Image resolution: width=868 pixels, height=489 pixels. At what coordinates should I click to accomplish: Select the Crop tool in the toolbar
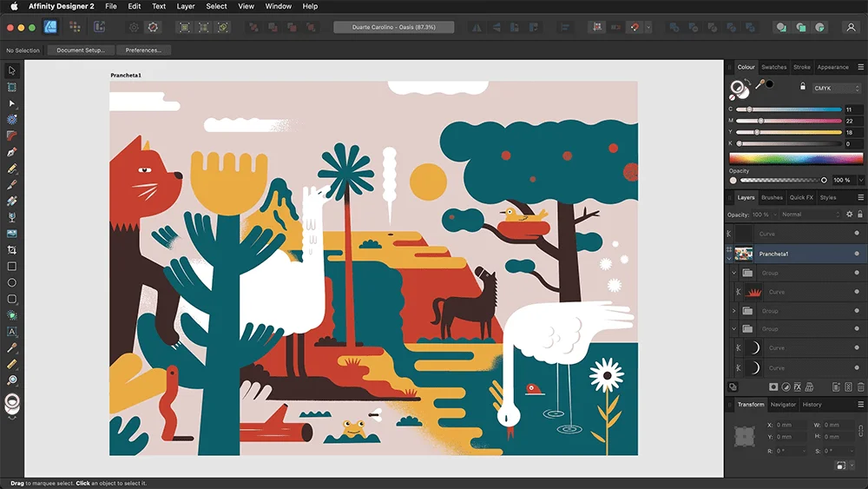pyautogui.click(x=12, y=250)
